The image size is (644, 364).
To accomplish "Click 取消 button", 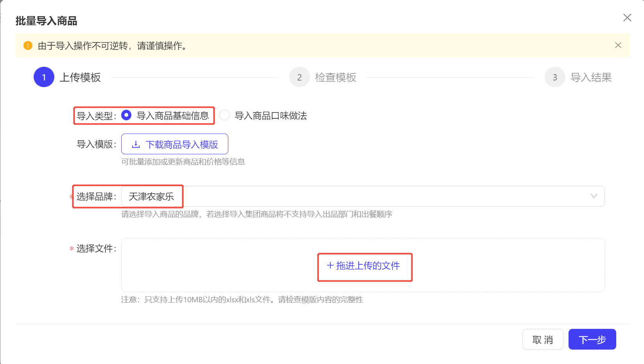I will coord(543,339).
